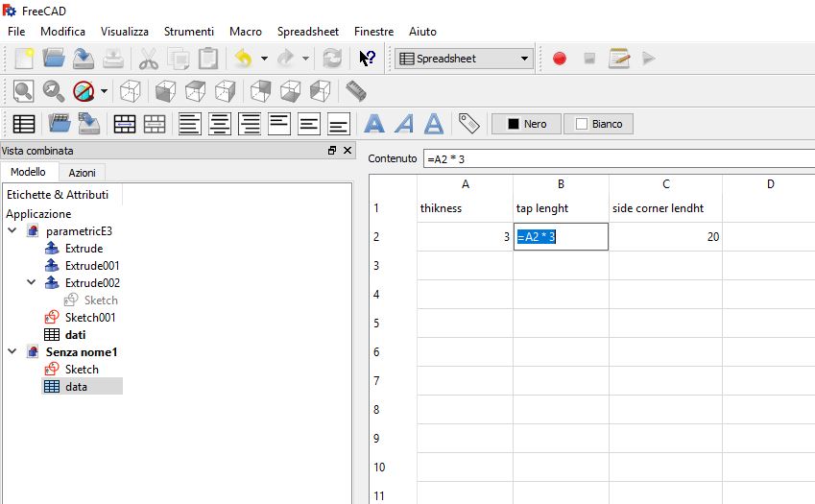The image size is (815, 504).
Task: Collapse the Senza nome1 document tree
Action: pyautogui.click(x=12, y=351)
